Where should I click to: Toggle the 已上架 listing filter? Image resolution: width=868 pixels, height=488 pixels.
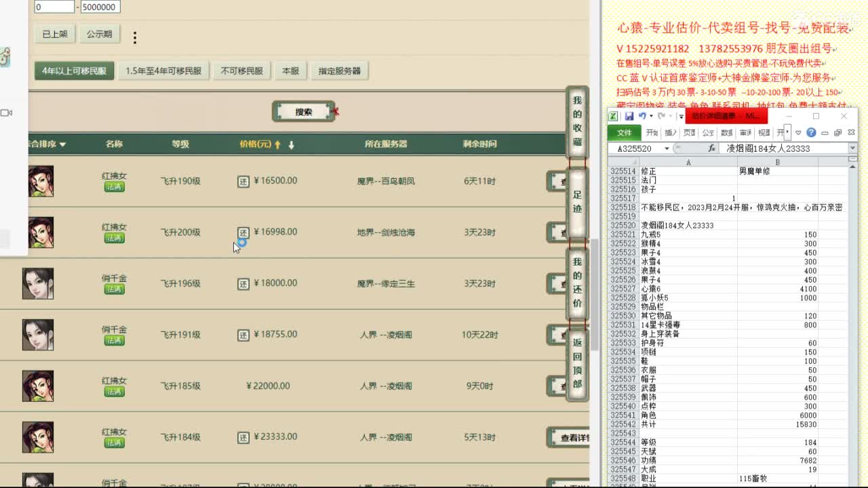pos(54,33)
